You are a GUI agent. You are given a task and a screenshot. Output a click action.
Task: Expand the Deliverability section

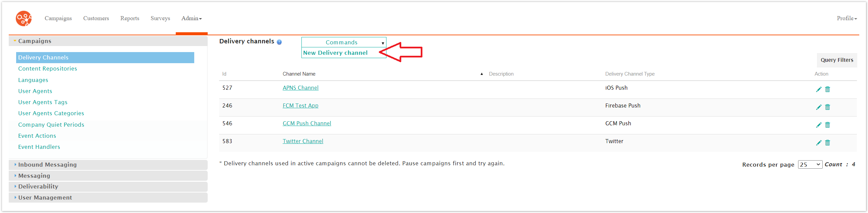tap(38, 186)
